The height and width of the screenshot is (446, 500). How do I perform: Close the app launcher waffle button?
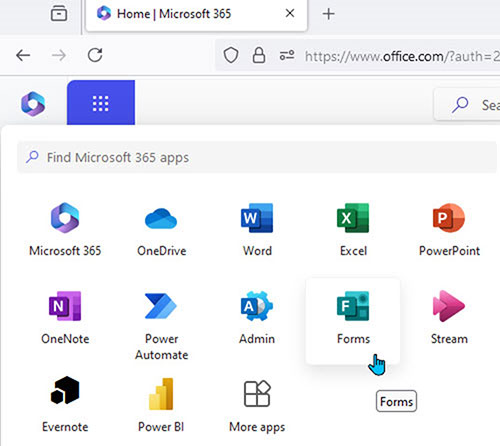pos(101,103)
